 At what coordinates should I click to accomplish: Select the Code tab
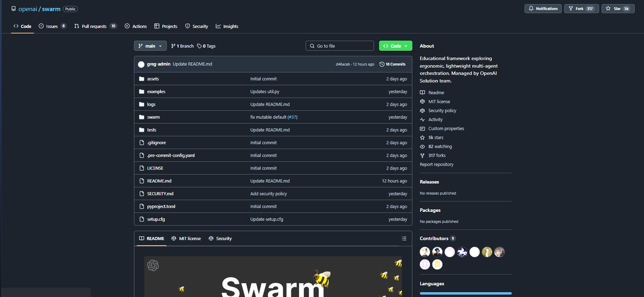(23, 26)
